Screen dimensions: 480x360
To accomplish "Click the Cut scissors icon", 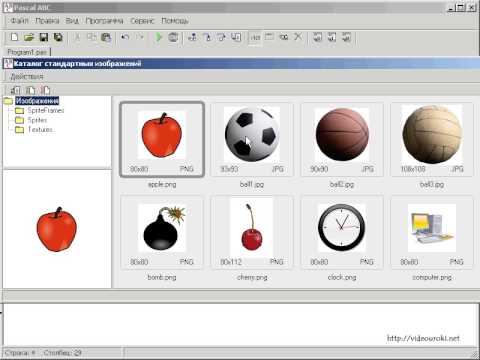I will 77,37.
